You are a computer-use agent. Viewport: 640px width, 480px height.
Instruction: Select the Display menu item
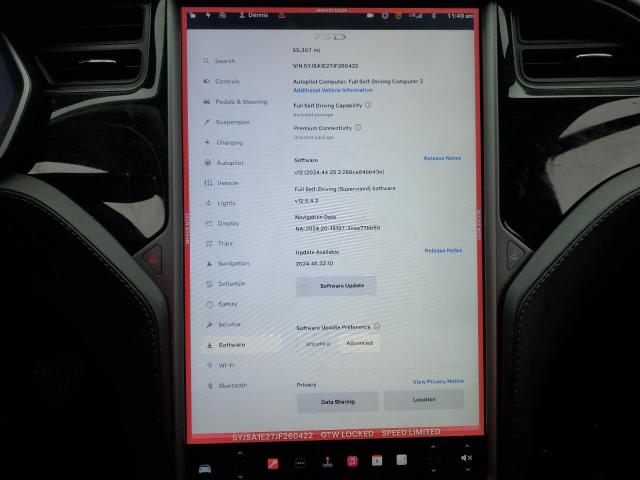point(222,223)
